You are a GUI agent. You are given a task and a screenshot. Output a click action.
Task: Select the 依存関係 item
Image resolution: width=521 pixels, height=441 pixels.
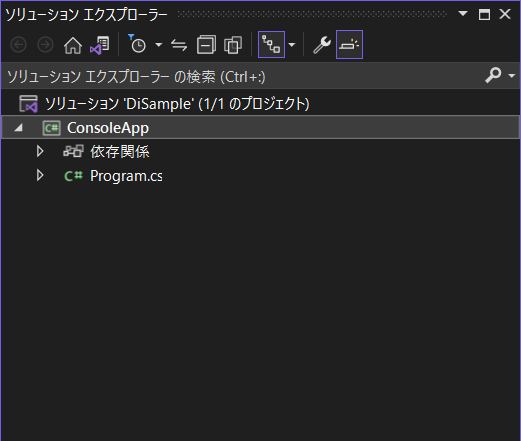pyautogui.click(x=120, y=152)
